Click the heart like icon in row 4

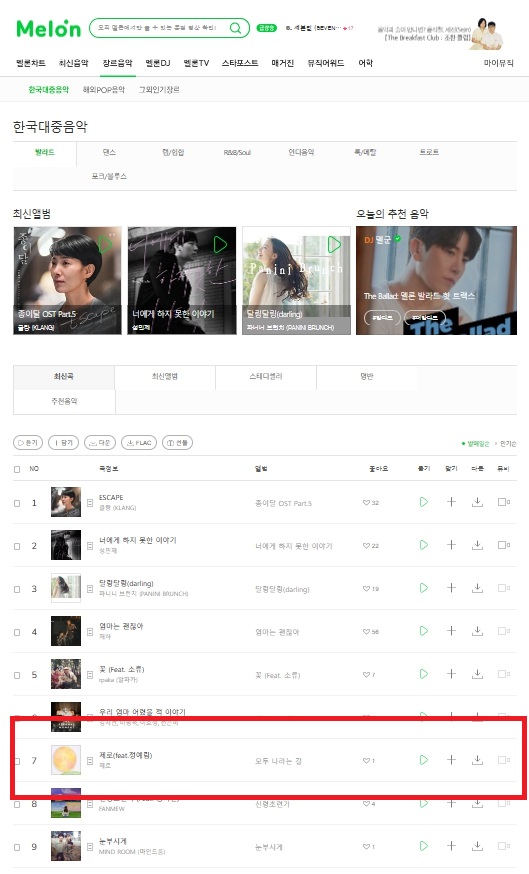point(366,632)
